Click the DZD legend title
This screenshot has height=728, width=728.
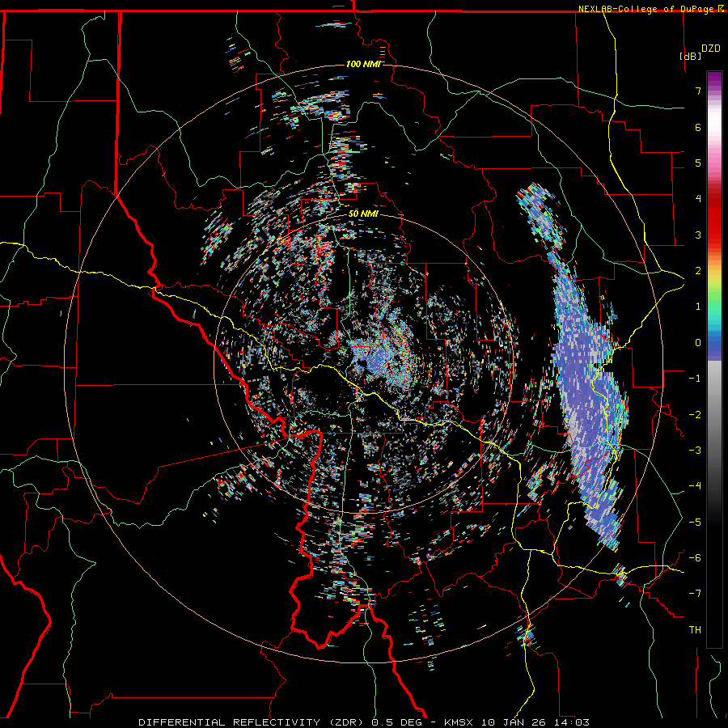tap(711, 49)
